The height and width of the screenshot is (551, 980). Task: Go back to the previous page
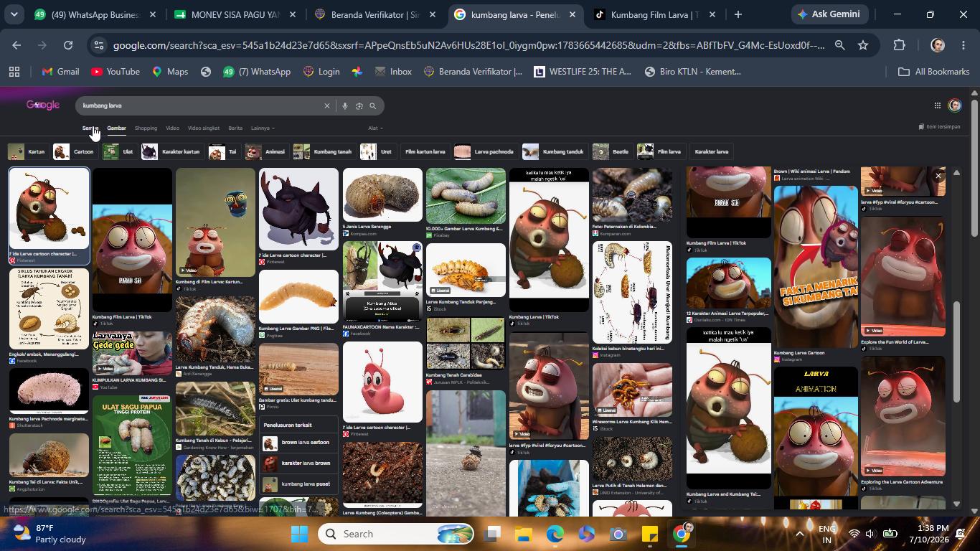(17, 45)
